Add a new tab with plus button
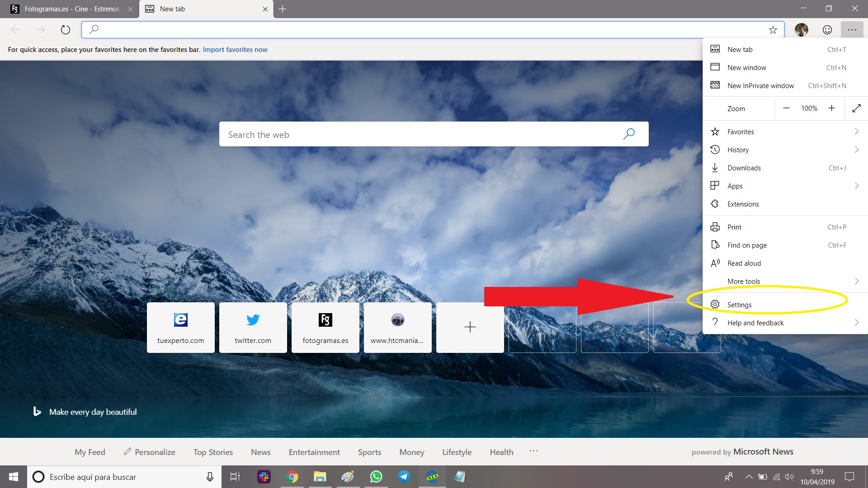The image size is (868, 488). coord(283,9)
